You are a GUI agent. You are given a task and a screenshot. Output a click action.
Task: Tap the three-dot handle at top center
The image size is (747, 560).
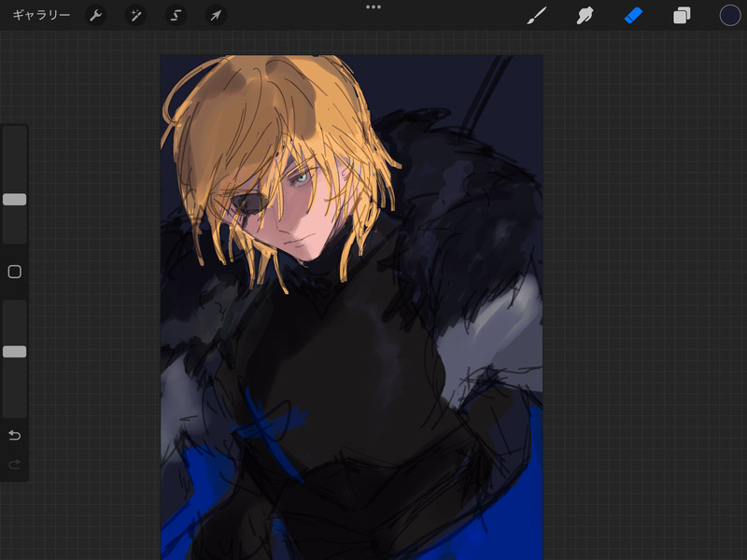(373, 7)
